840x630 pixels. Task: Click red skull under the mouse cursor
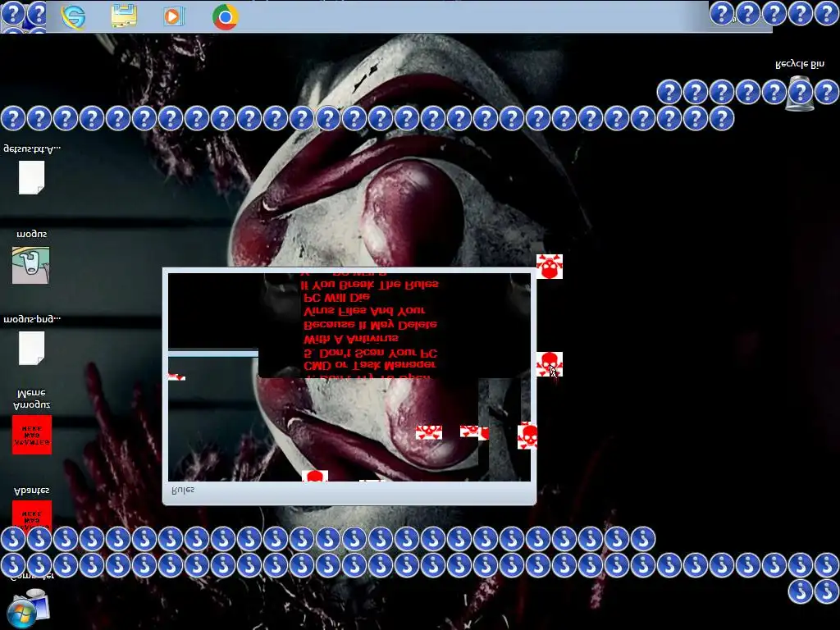549,364
